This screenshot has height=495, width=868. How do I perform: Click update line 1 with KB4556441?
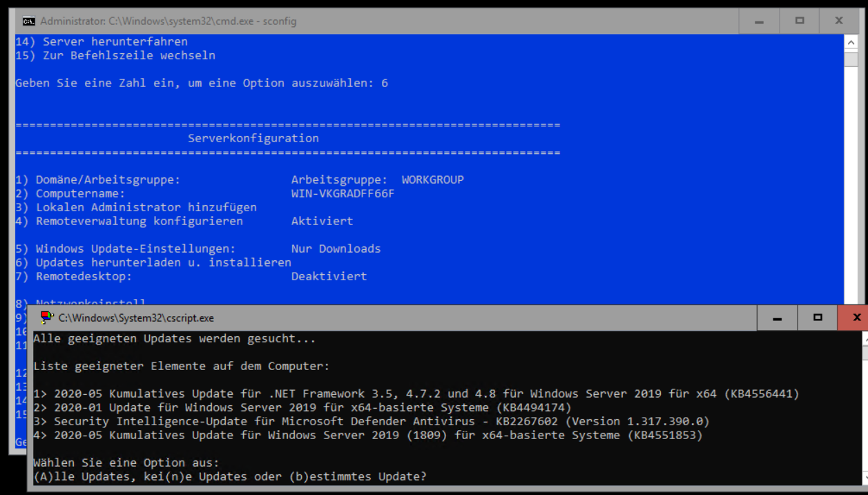click(416, 394)
